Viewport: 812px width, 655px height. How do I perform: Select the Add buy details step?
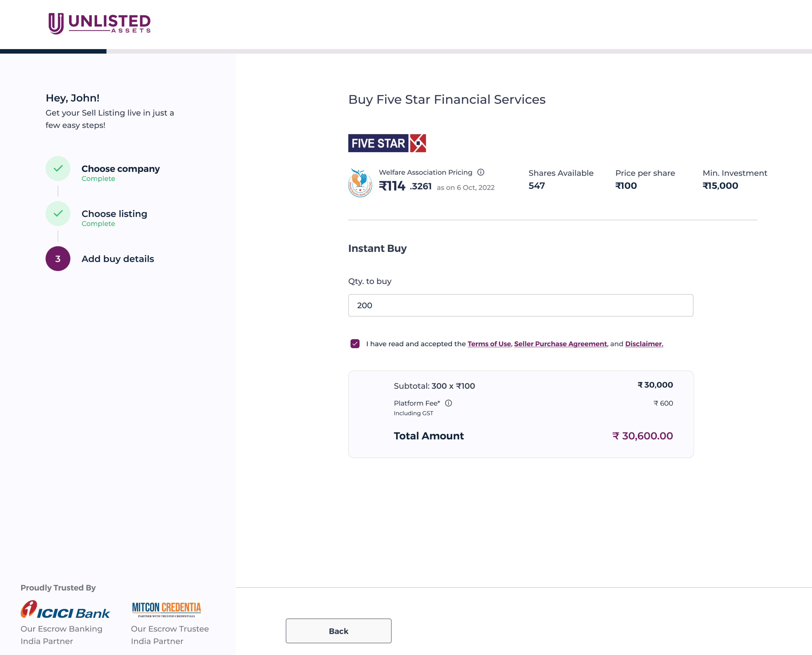(x=118, y=259)
